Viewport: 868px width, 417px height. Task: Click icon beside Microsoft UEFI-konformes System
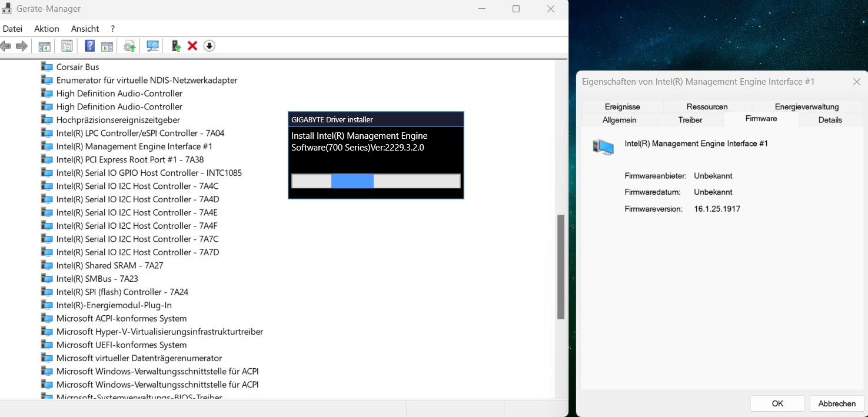click(47, 345)
